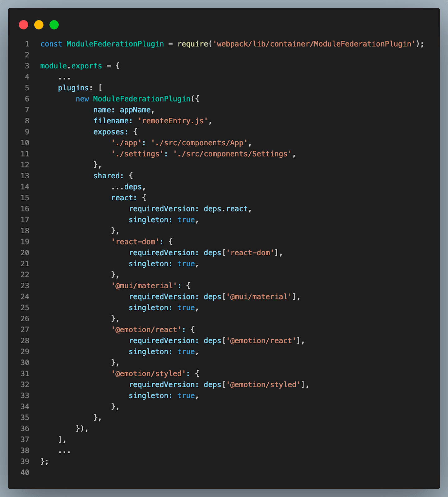Click the green maximize window button

coord(54,25)
